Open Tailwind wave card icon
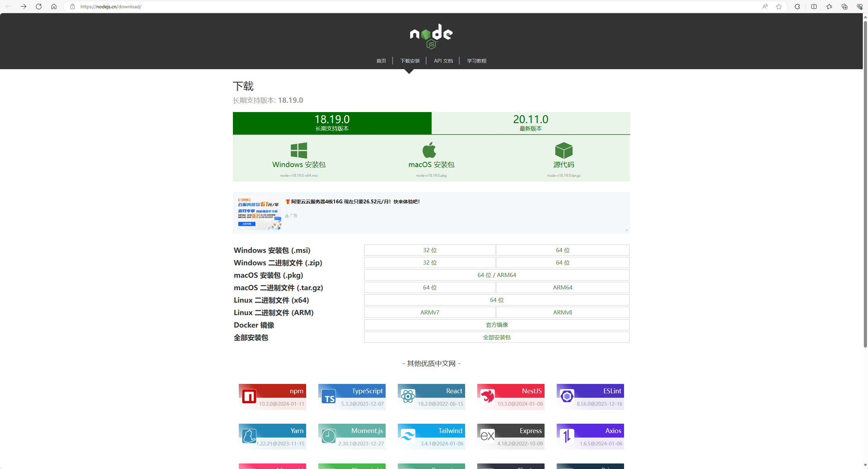Viewport: 868px width, 469px height. pyautogui.click(x=408, y=436)
